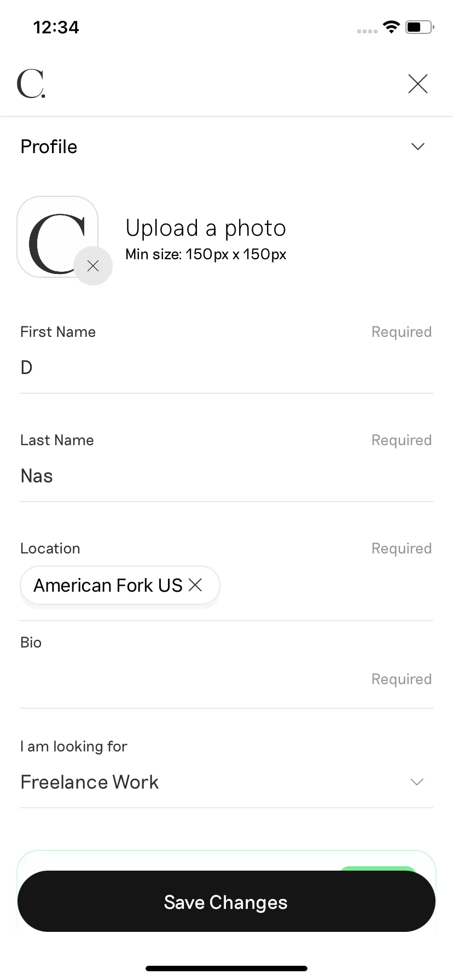Edit the First Name field containing D
The width and height of the screenshot is (453, 980).
pyautogui.click(x=226, y=367)
